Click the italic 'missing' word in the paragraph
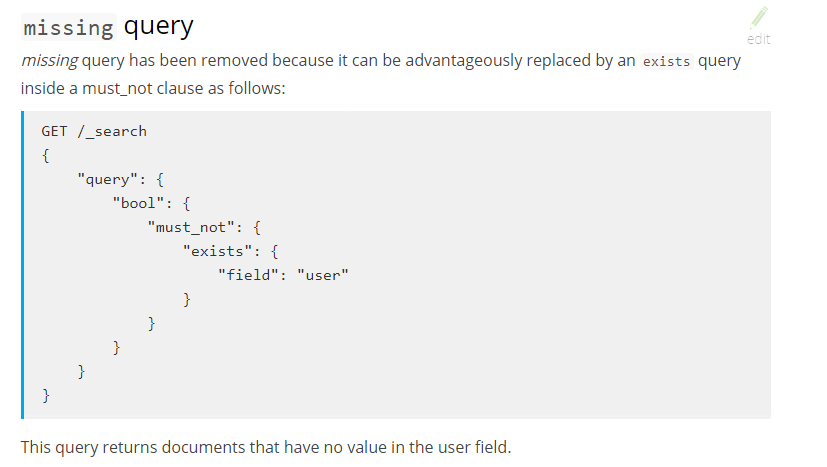This screenshot has width=827, height=467. click(x=50, y=60)
